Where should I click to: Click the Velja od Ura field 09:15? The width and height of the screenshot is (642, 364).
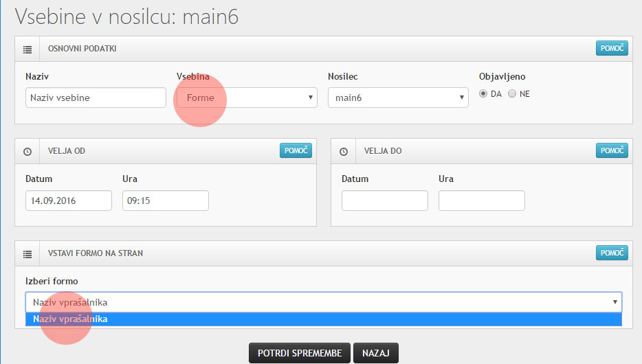coord(166,201)
